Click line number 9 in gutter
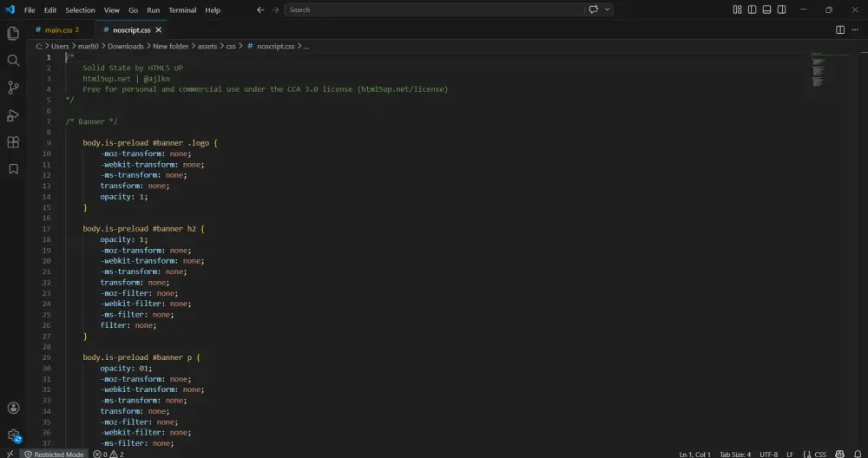868x458 pixels. pos(49,143)
